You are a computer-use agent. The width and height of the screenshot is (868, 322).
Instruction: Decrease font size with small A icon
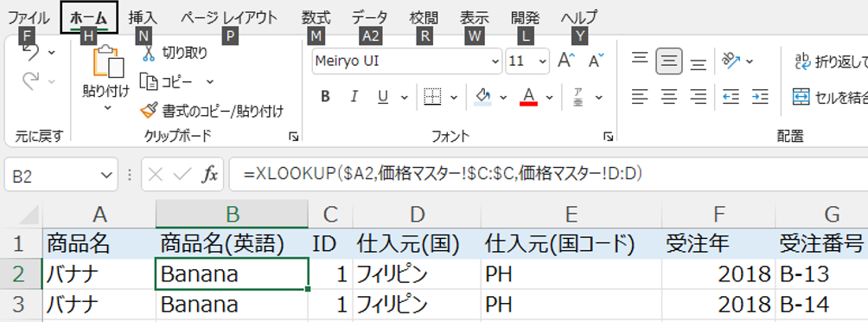pyautogui.click(x=597, y=61)
